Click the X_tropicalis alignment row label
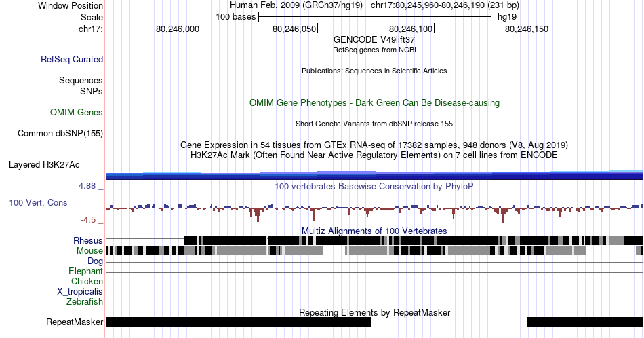 click(80, 292)
